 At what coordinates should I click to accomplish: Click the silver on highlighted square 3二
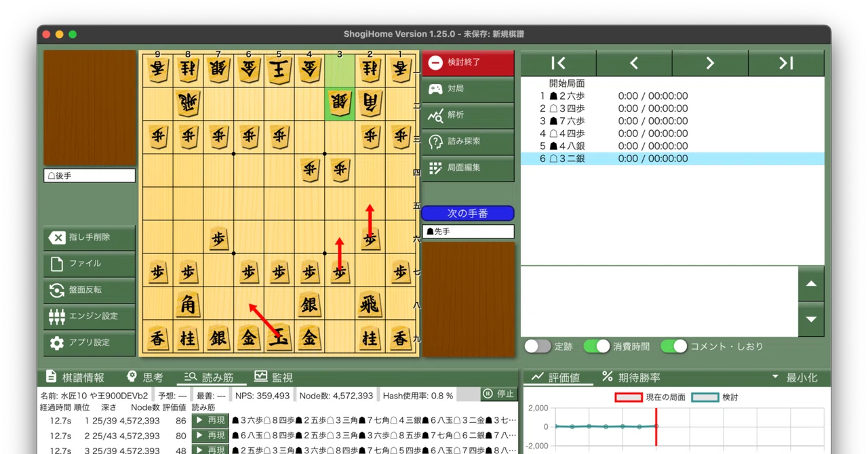click(x=340, y=103)
